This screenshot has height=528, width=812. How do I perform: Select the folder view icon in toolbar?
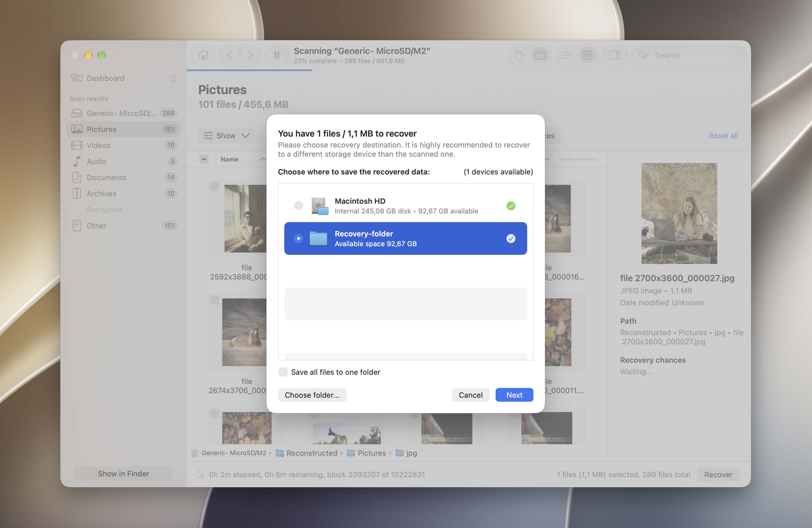540,55
